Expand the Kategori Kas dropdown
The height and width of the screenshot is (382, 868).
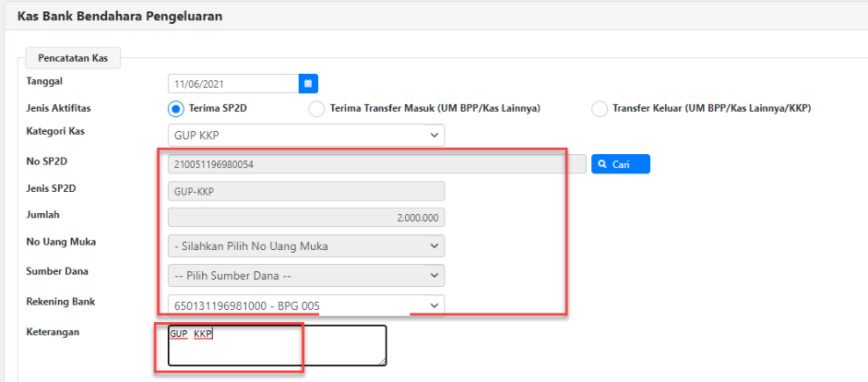(305, 136)
